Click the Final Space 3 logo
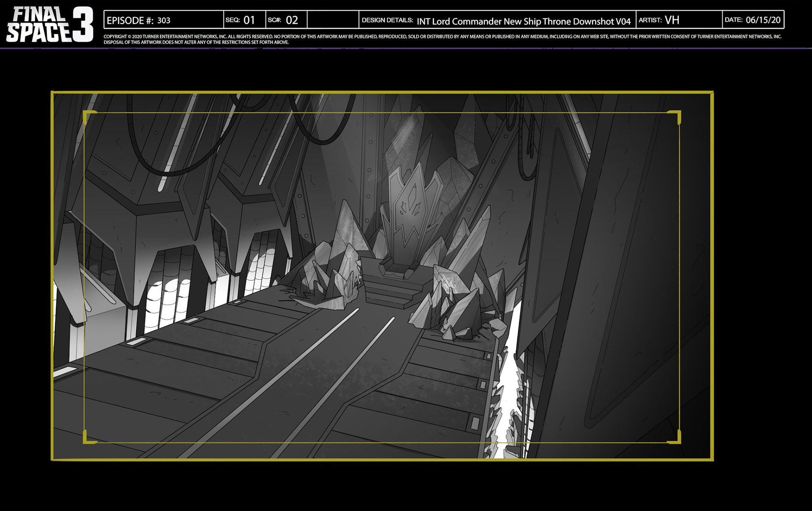The height and width of the screenshot is (511, 812). (49, 25)
